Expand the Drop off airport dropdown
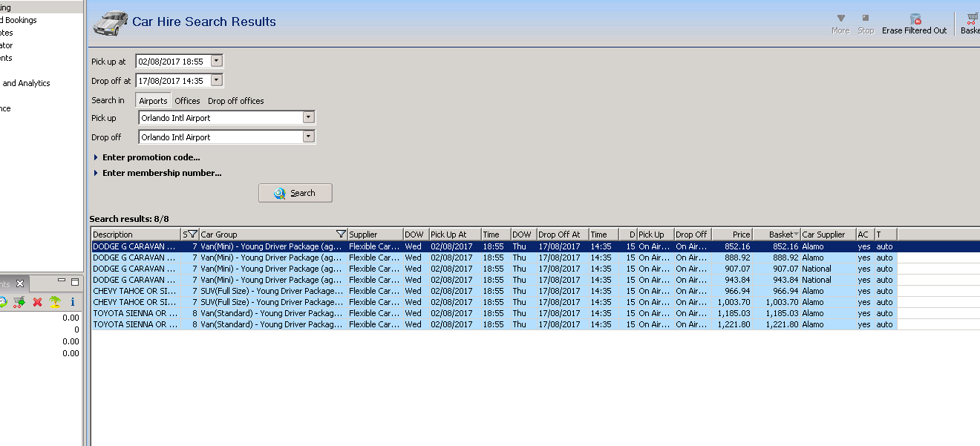Screen dimensions: 980x446 click(308, 137)
